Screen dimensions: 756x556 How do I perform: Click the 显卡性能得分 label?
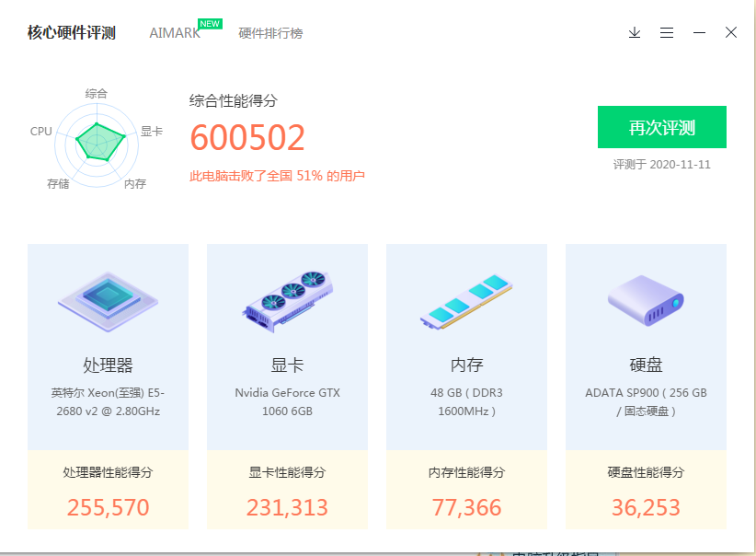click(287, 472)
